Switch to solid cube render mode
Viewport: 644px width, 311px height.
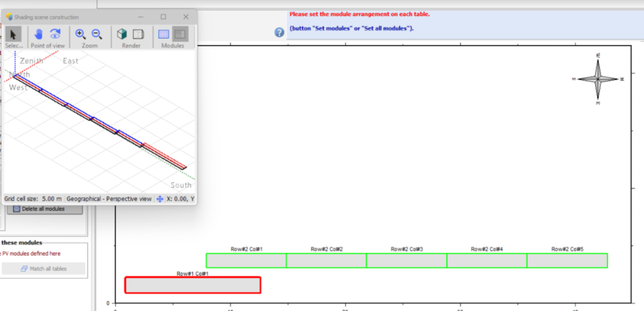coord(122,34)
